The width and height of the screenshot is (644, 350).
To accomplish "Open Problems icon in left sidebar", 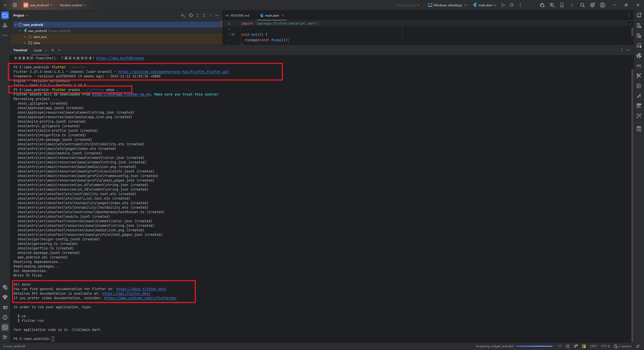I will [5, 317].
